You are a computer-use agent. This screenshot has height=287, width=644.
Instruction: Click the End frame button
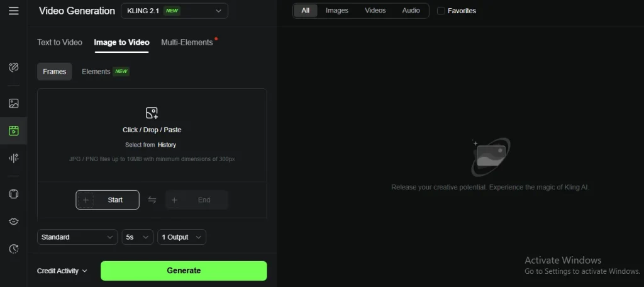(197, 200)
